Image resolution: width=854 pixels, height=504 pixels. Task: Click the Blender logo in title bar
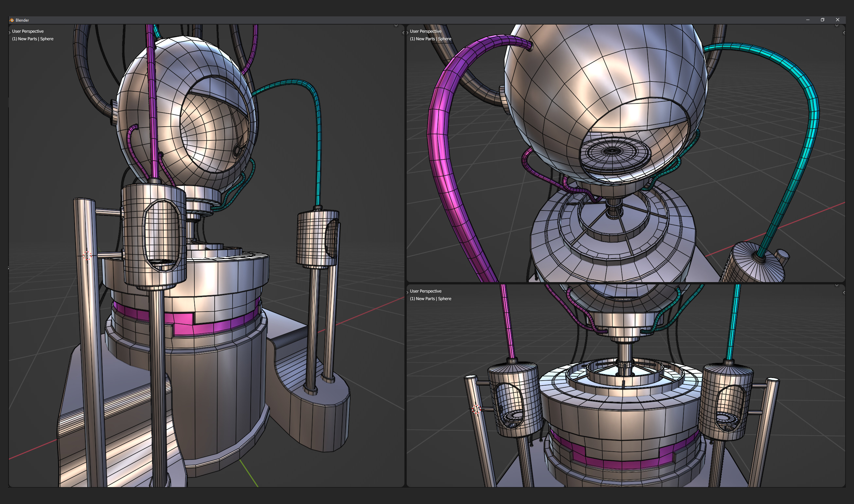[x=11, y=20]
